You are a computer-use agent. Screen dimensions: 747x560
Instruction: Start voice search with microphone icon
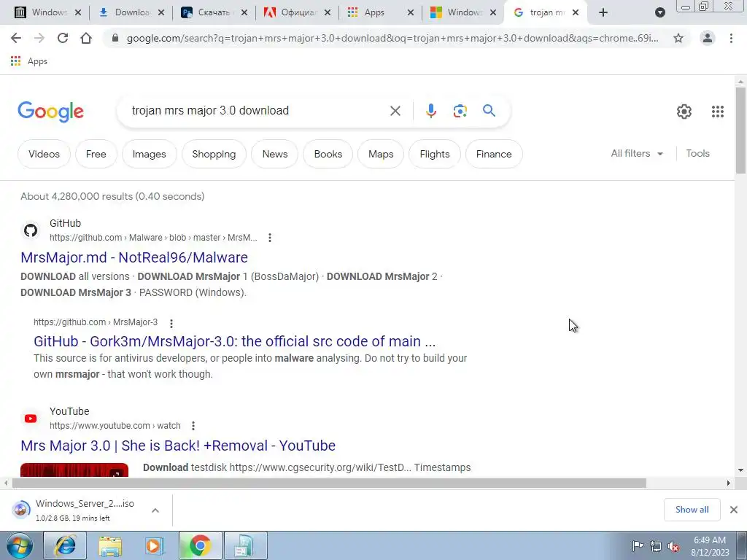[430, 111]
